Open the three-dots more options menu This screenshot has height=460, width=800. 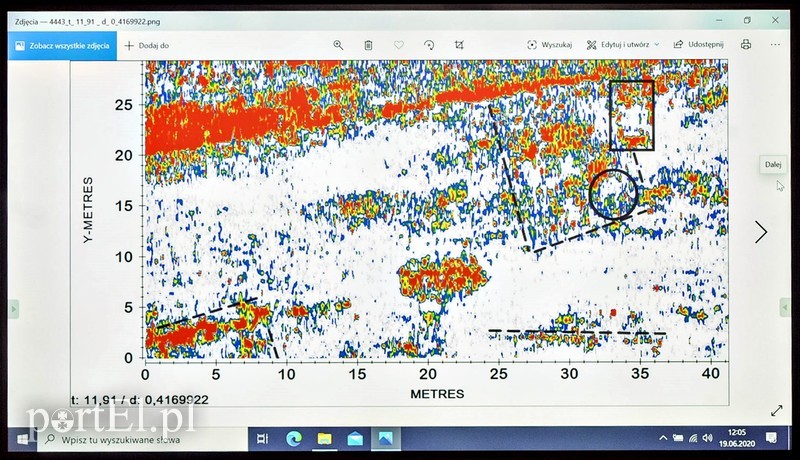click(776, 45)
